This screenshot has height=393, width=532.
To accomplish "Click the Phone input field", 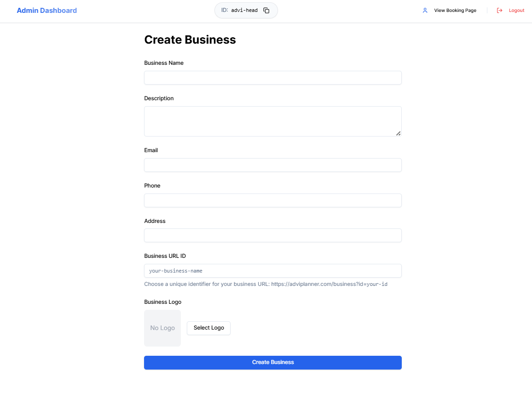I will coord(272,200).
